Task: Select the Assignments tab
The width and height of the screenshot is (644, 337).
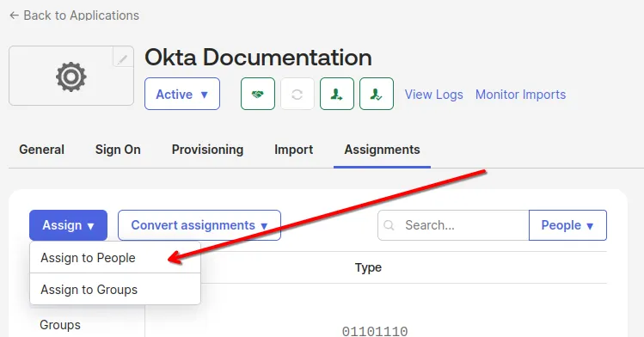Action: click(x=382, y=150)
